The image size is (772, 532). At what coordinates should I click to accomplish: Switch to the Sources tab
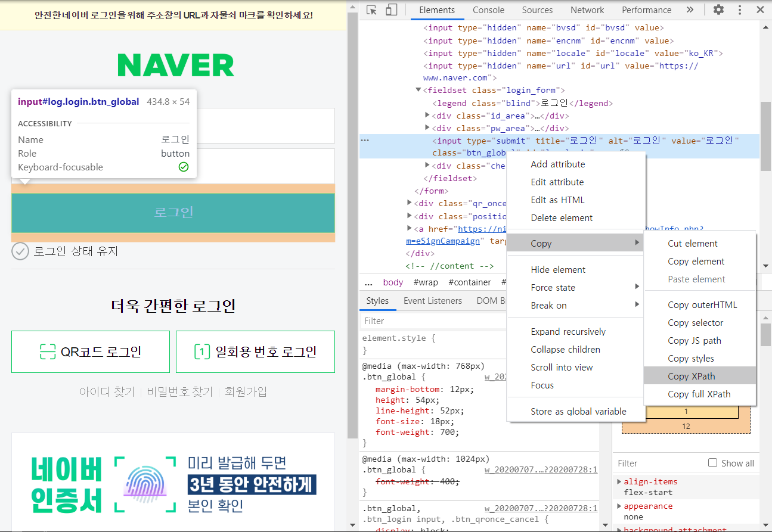click(537, 10)
